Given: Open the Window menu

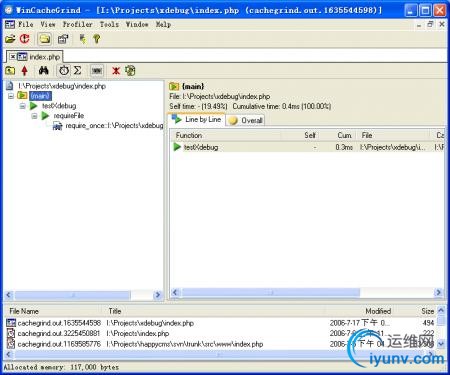Looking at the screenshot, I should pos(137,24).
